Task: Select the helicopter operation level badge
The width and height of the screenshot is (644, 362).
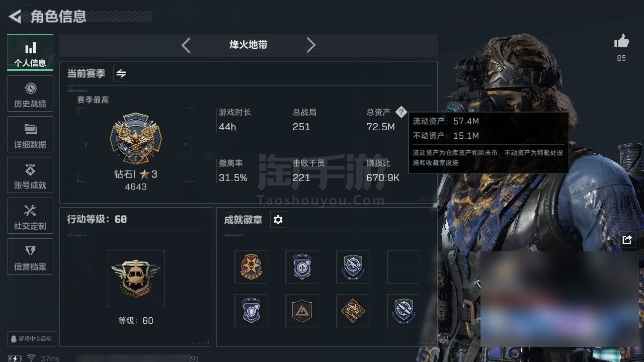Action: 136,279
